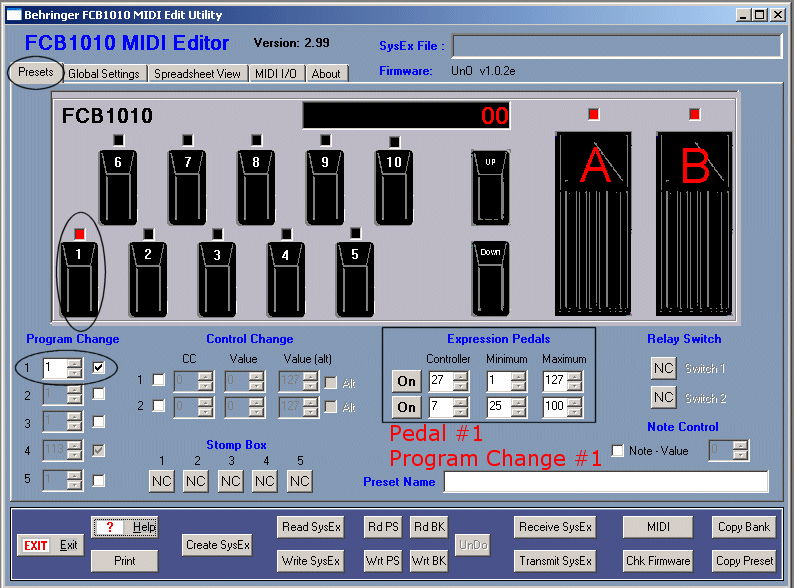Click the Print button
Viewport: 794px width, 588px height.
click(125, 561)
